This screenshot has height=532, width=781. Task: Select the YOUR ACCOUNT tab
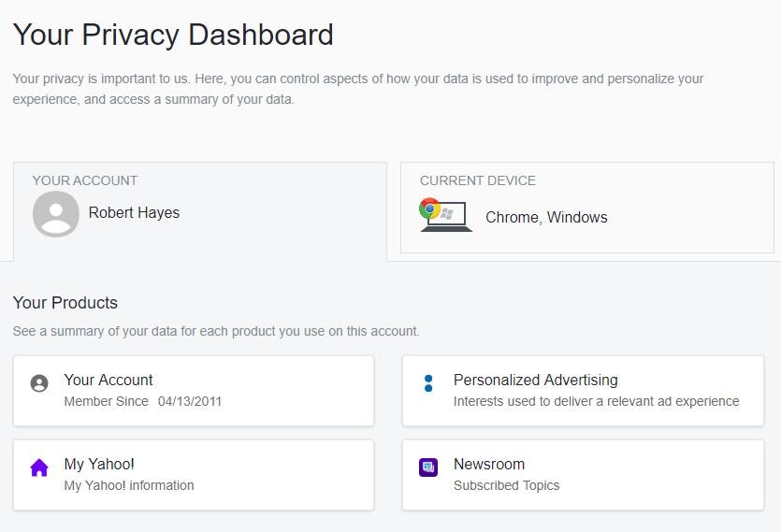tap(200, 211)
